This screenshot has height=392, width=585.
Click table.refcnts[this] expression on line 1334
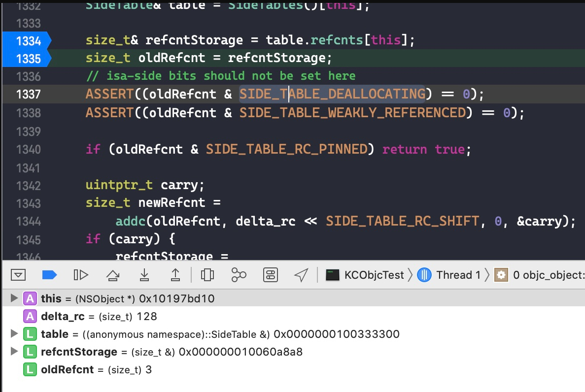coord(338,39)
